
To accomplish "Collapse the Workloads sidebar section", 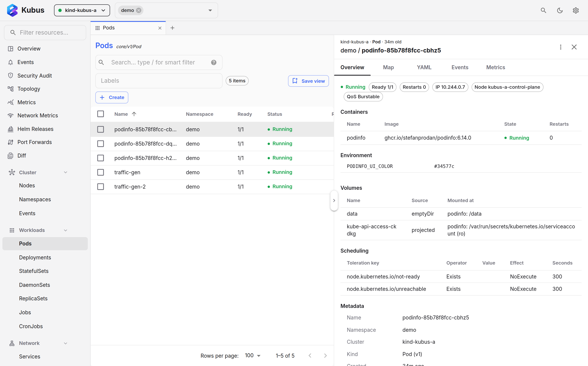I will 66,230.
